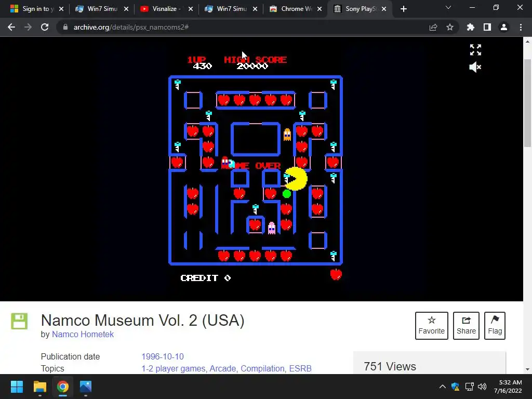The width and height of the screenshot is (532, 399).
Task: Go forward in browser history
Action: 28,27
